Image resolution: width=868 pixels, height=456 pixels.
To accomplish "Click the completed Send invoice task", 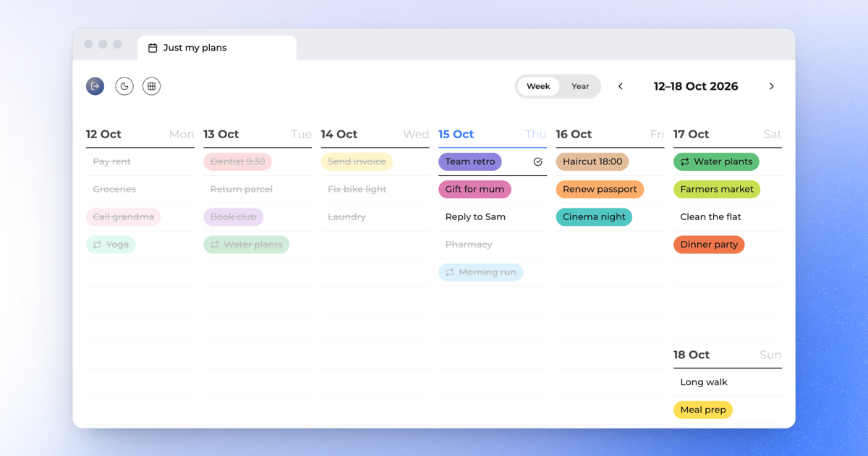I will (357, 162).
